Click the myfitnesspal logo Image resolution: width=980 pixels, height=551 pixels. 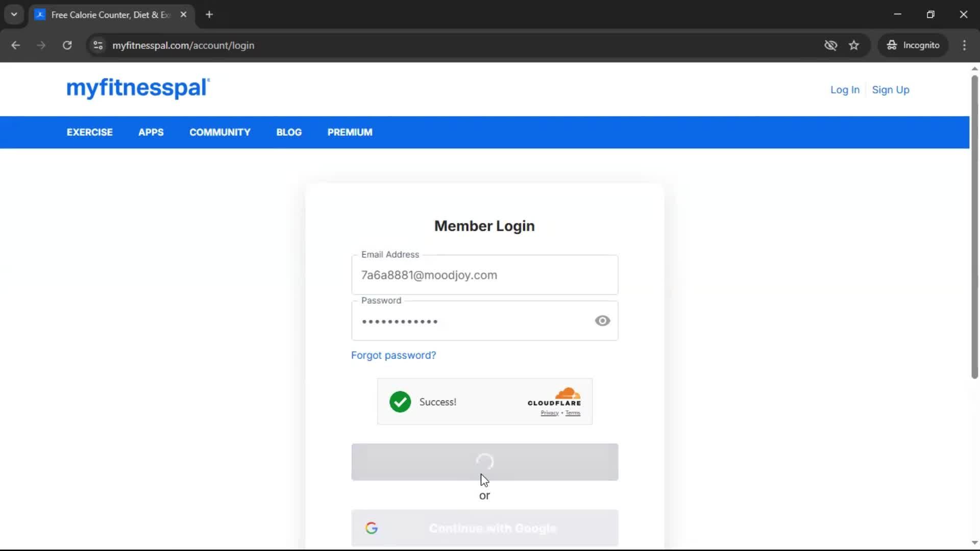coord(138,88)
